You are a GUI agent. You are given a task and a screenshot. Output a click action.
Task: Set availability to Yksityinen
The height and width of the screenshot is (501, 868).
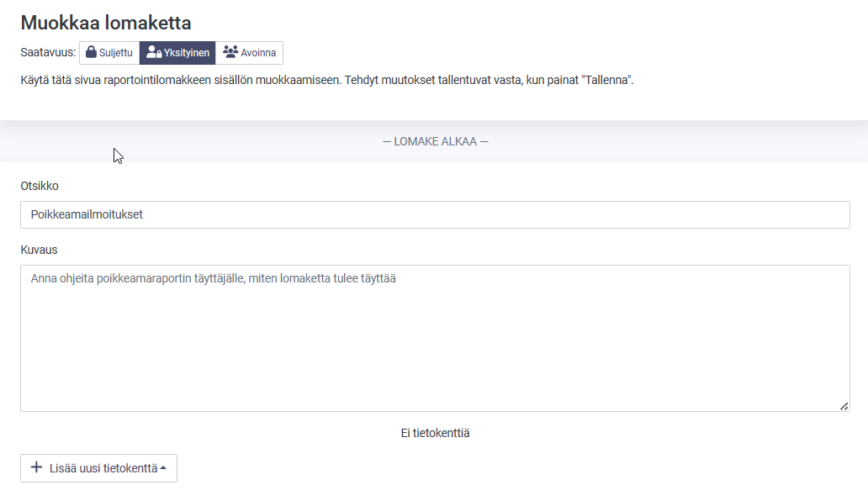pyautogui.click(x=177, y=53)
